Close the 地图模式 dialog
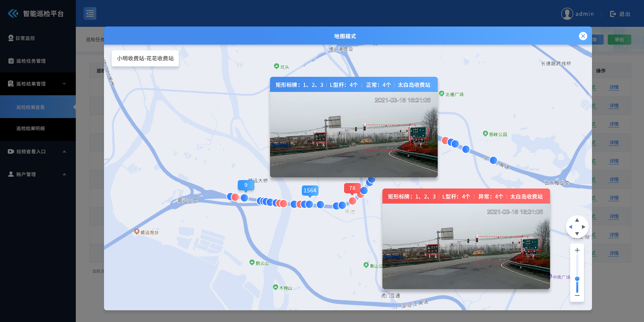 (x=583, y=36)
